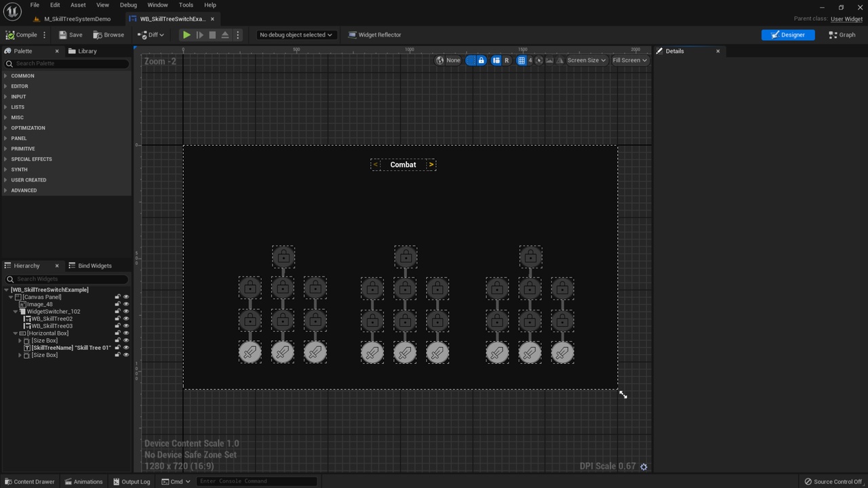Switch to Graph mode
The image size is (868, 488).
tap(846, 35)
